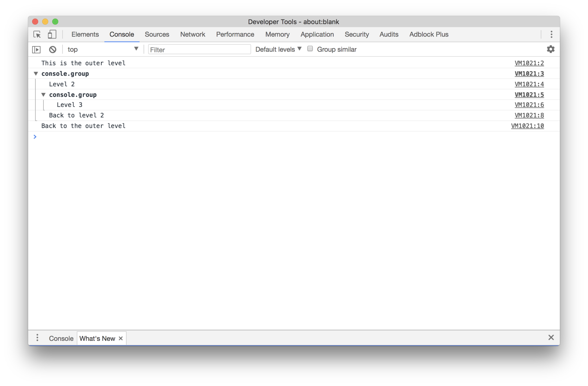Switch to the Network tab
Screen dimensions: 588x386
[192, 34]
